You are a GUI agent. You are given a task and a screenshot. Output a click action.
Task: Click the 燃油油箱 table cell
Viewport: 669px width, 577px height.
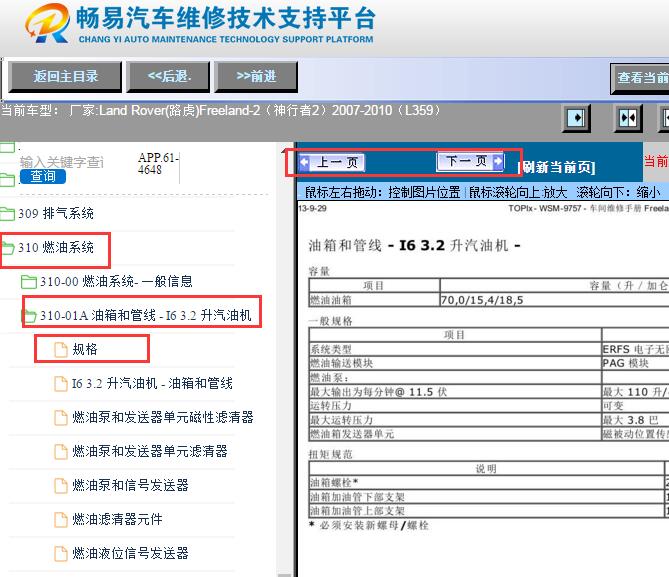[374, 300]
